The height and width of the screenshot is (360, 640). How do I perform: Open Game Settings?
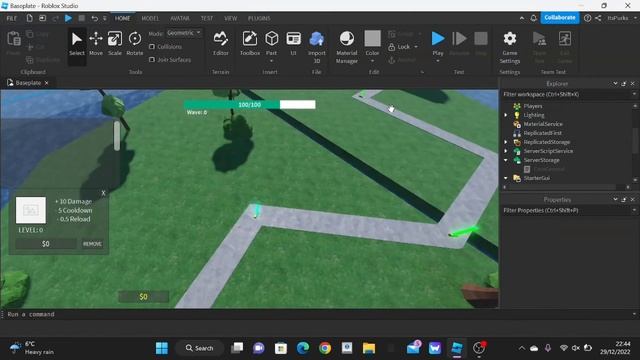[510, 47]
